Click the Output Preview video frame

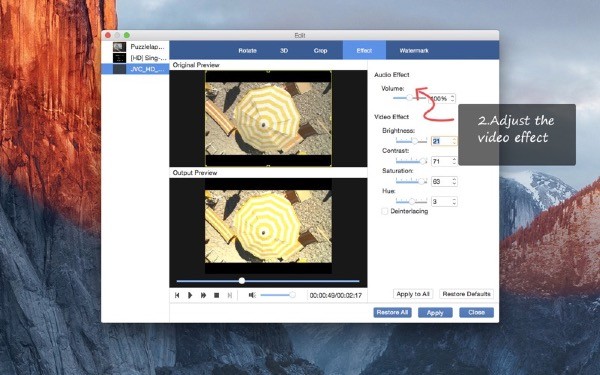pos(268,226)
